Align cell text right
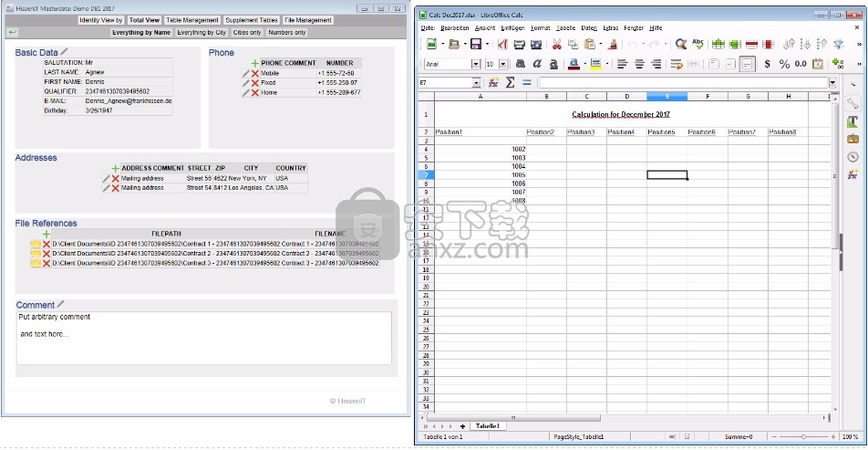This screenshot has height=450, width=868. 656,64
